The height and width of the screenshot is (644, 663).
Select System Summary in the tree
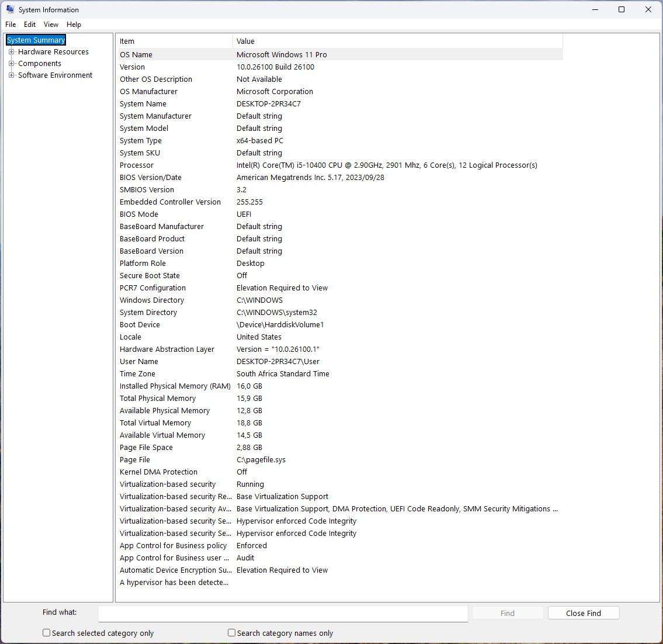pyautogui.click(x=36, y=40)
